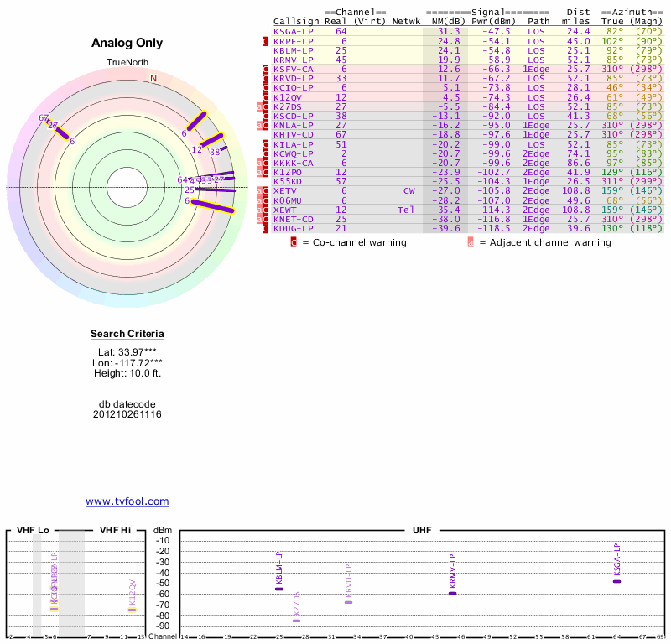The image size is (671, 644).
Task: Click the KSGA-LP marker at channel 64
Action: [616, 581]
